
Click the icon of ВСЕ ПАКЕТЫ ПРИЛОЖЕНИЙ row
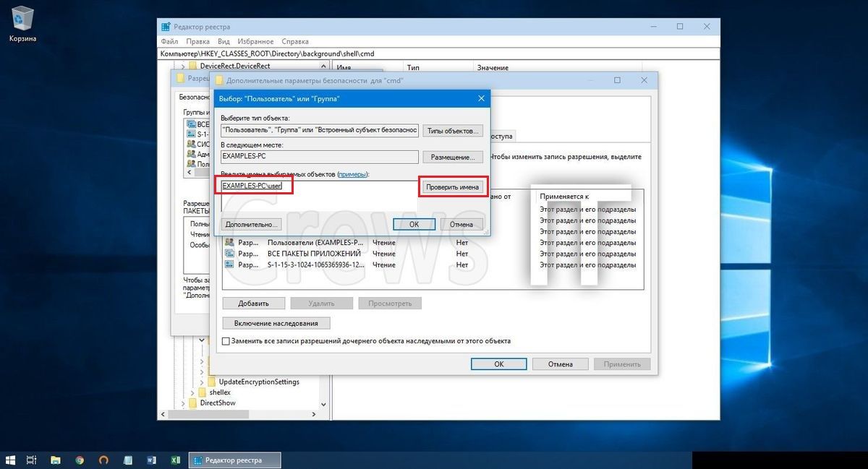[x=230, y=254]
